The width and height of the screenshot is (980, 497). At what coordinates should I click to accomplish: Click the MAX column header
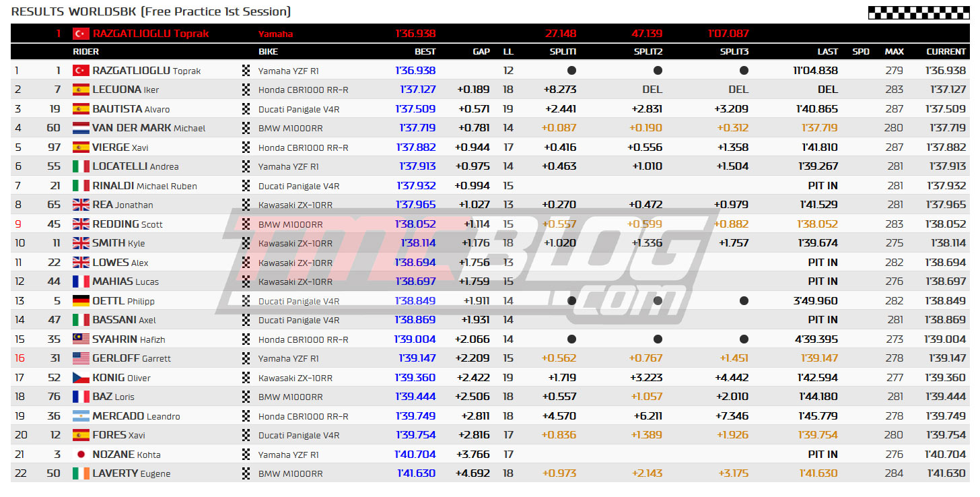pos(895,52)
